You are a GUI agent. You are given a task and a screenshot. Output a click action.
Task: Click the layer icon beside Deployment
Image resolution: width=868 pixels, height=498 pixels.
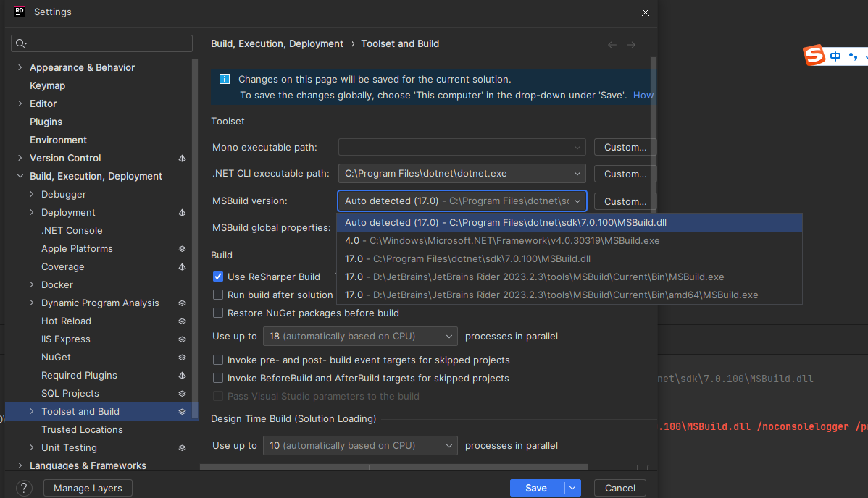[182, 213]
